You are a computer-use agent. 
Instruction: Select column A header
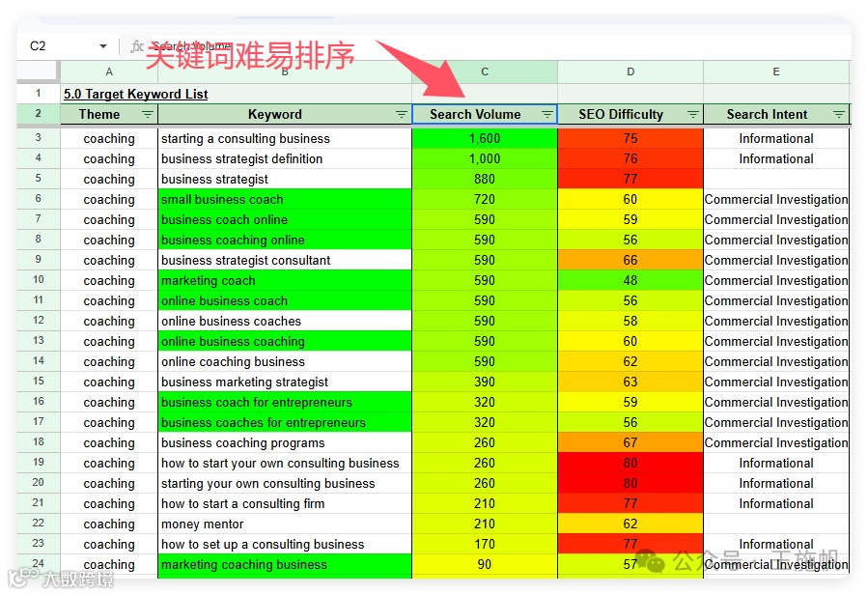click(109, 72)
